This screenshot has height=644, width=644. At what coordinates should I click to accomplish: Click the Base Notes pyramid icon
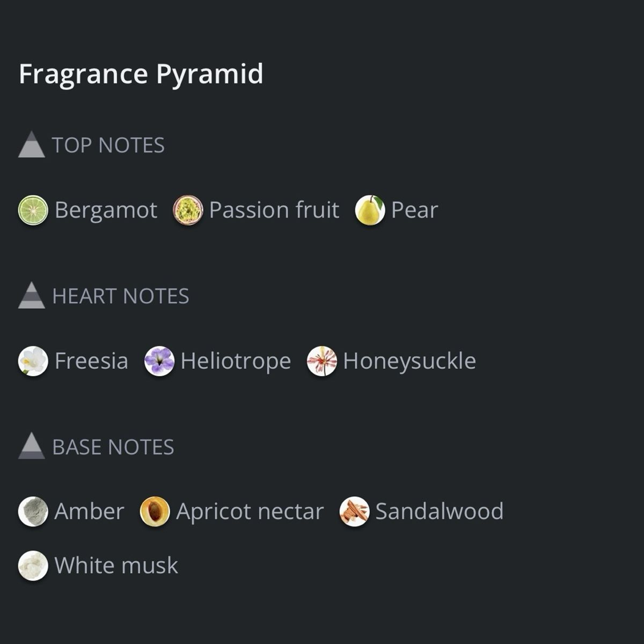(x=31, y=446)
